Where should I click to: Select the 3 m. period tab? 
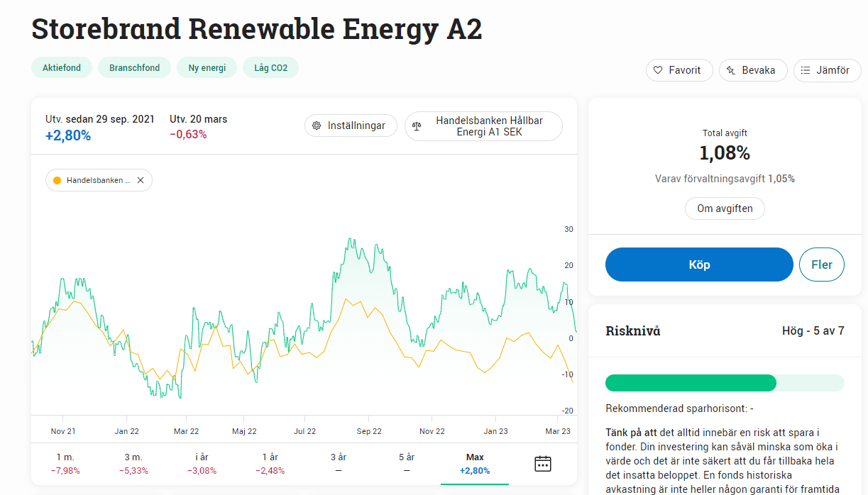click(x=133, y=464)
